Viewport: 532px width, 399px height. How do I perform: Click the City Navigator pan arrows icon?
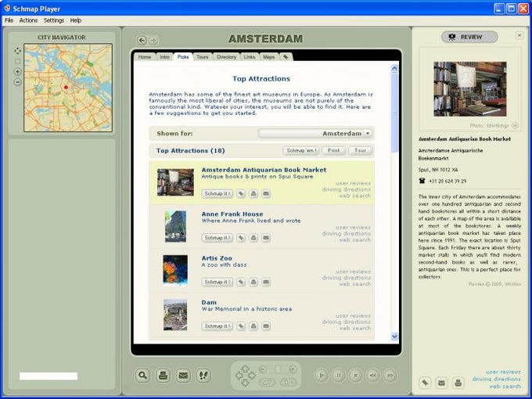click(x=18, y=51)
